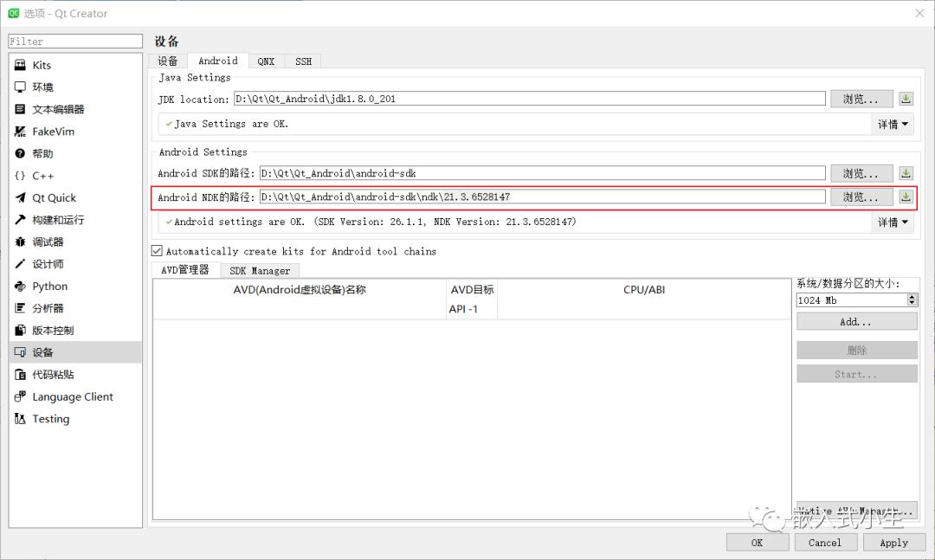Switch to the QNX tab

[266, 61]
